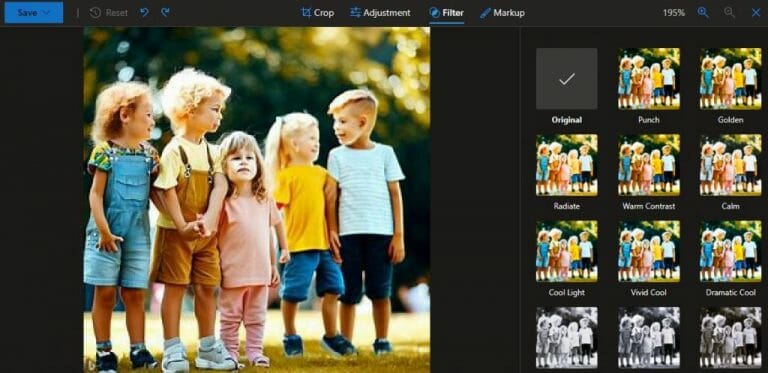
Task: Click the Reset history icon
Action: pyautogui.click(x=95, y=13)
